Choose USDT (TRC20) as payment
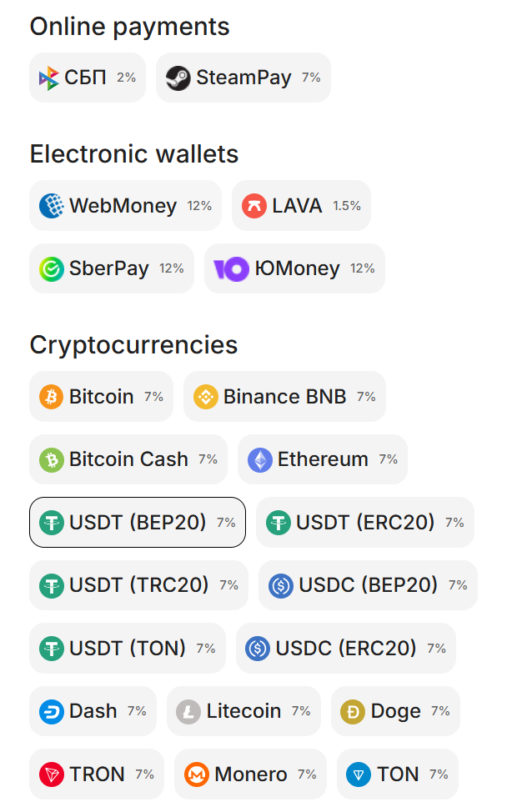Viewport: 522px width, 812px height. [138, 585]
